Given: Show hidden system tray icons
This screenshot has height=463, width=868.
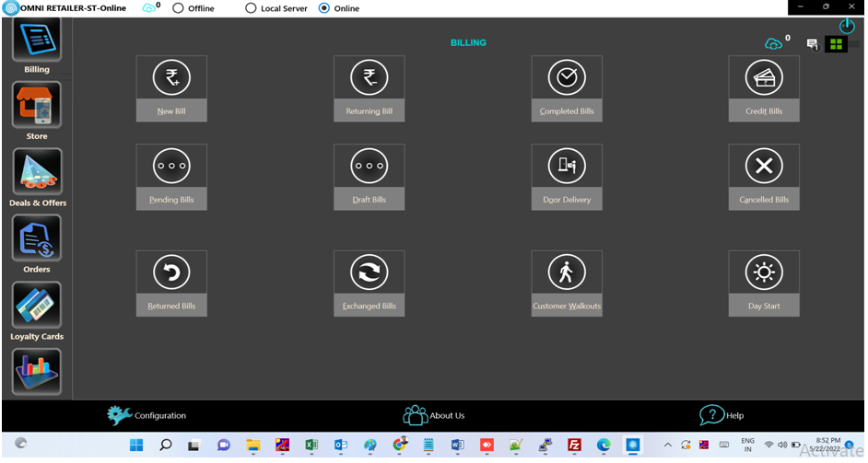Looking at the screenshot, I should [668, 445].
